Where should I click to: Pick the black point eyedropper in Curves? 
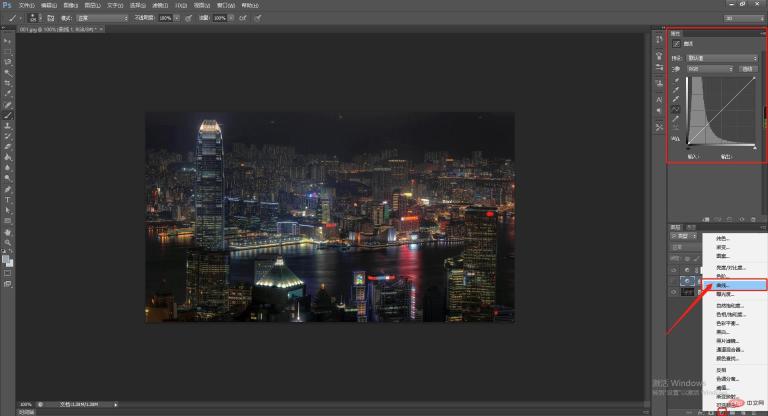[676, 81]
